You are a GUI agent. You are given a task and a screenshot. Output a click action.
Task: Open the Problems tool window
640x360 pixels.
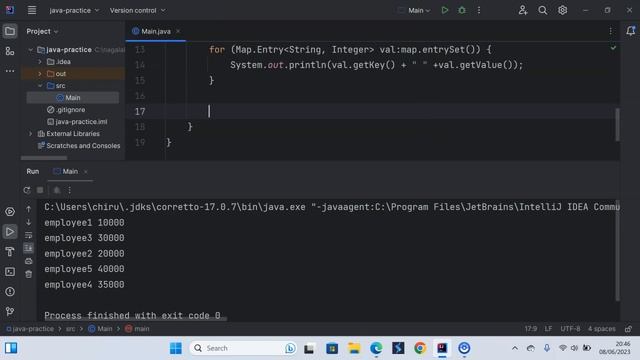(x=10, y=292)
